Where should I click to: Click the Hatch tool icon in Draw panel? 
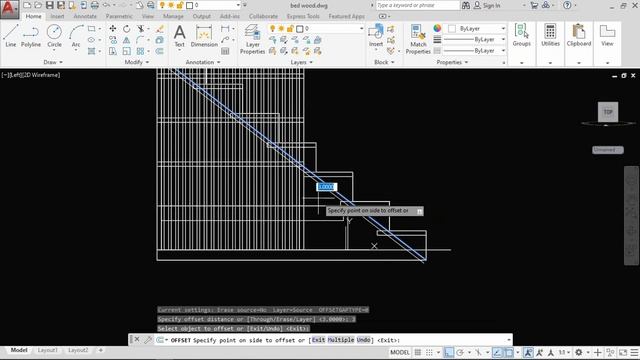[91, 51]
